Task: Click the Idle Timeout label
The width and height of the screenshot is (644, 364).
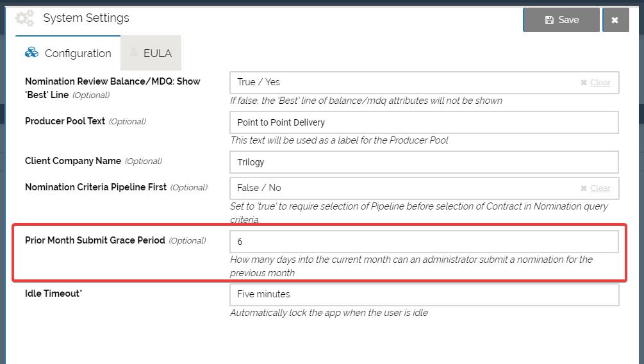Action: (x=53, y=294)
